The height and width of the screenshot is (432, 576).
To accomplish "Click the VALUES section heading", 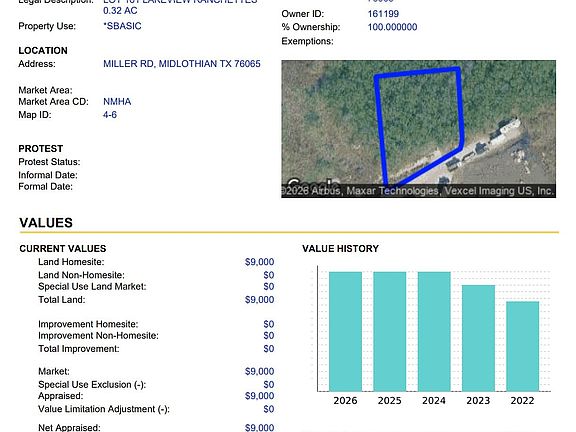I will (x=46, y=223).
